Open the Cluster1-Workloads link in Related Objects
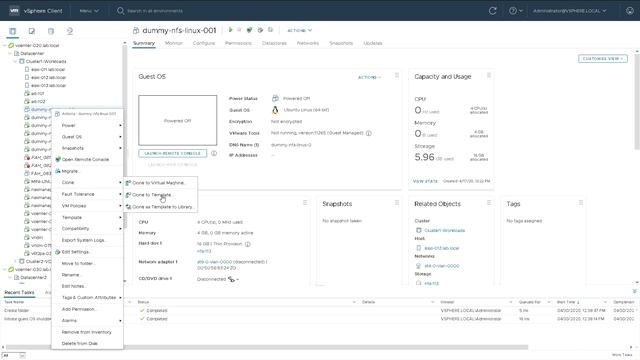Image resolution: width=640 pixels, height=360 pixels. (x=444, y=231)
